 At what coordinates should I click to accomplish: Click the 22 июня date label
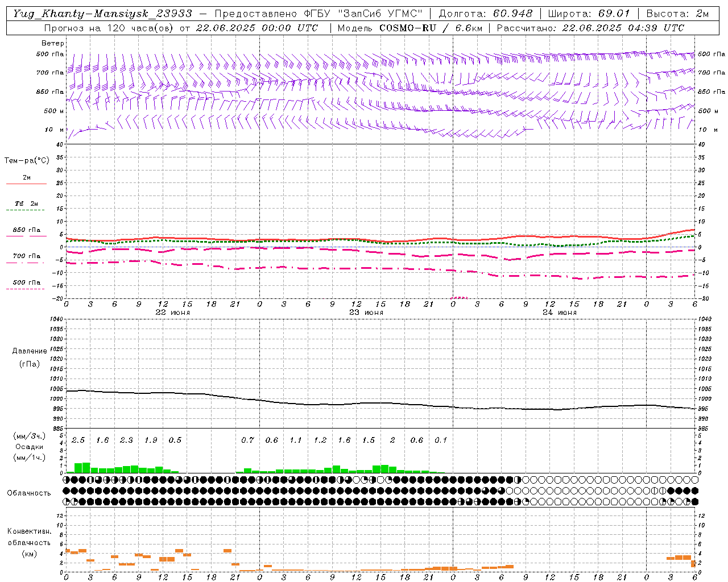pyautogui.click(x=173, y=313)
